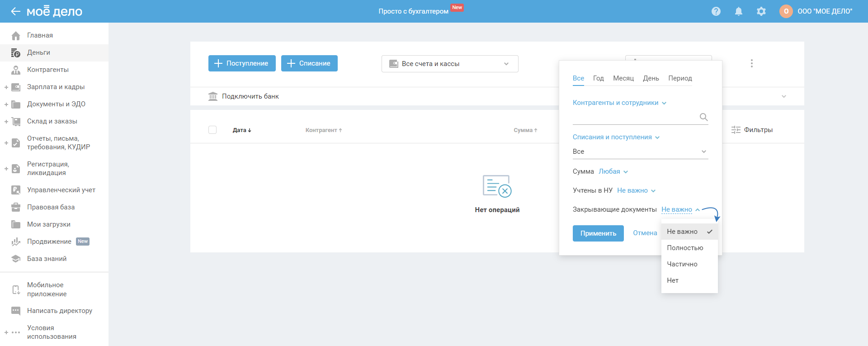
Task: Click the search magnifier in filter panel
Action: click(703, 117)
